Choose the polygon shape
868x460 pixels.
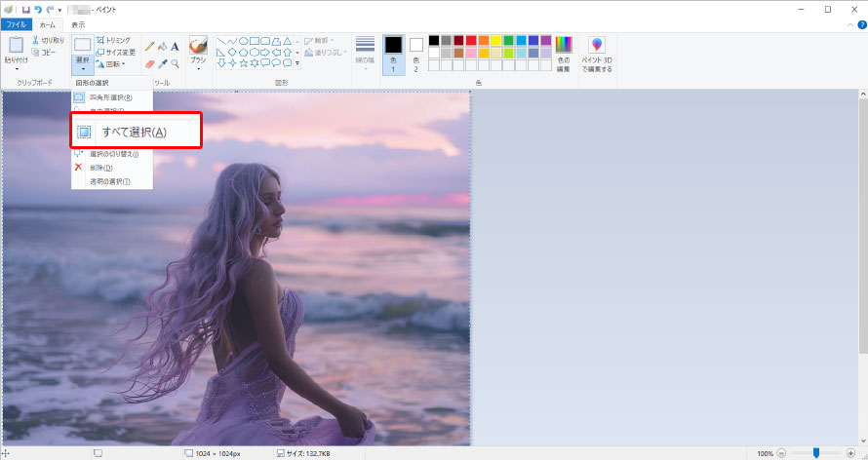click(x=276, y=41)
